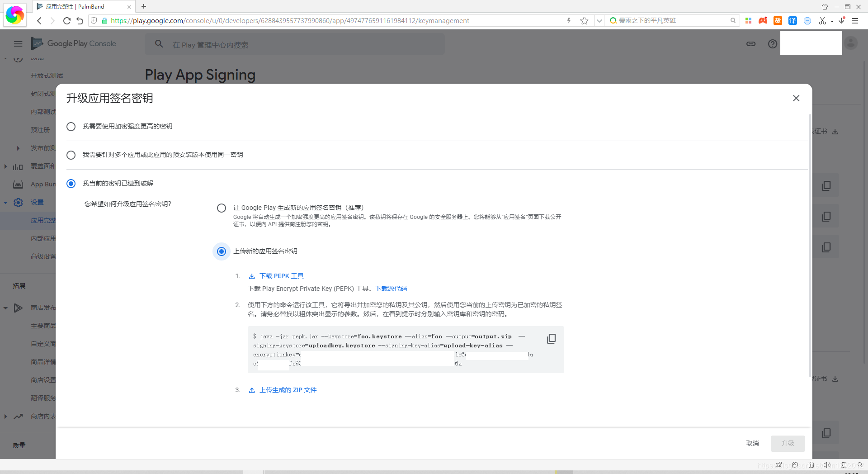The image size is (868, 474).
Task: Open a new browser tab
Action: point(144,6)
